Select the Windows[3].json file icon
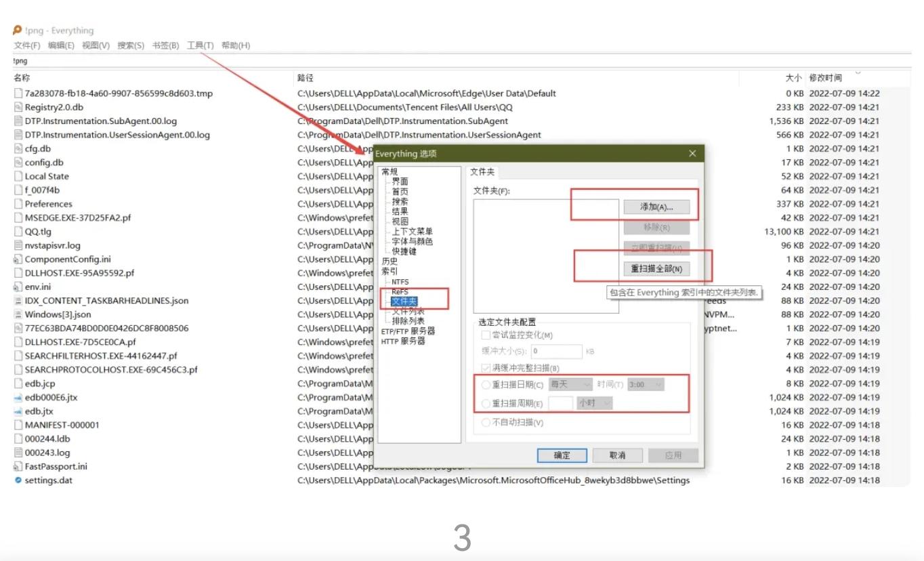924x561 pixels. click(x=18, y=314)
